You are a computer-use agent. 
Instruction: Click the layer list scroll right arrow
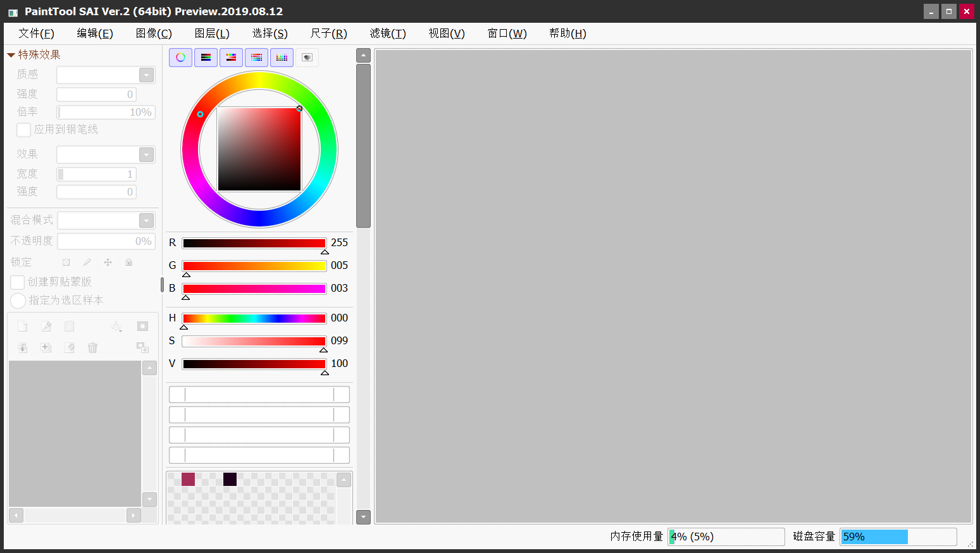(133, 515)
